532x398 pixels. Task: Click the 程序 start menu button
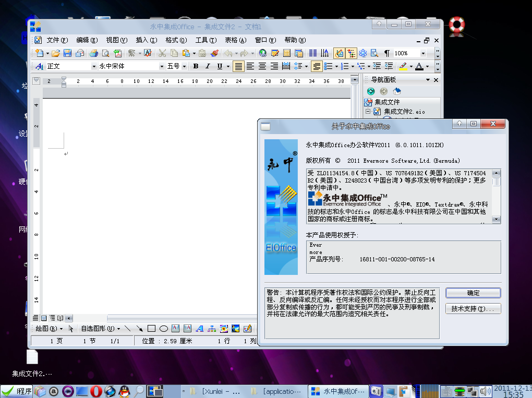[x=16, y=391]
